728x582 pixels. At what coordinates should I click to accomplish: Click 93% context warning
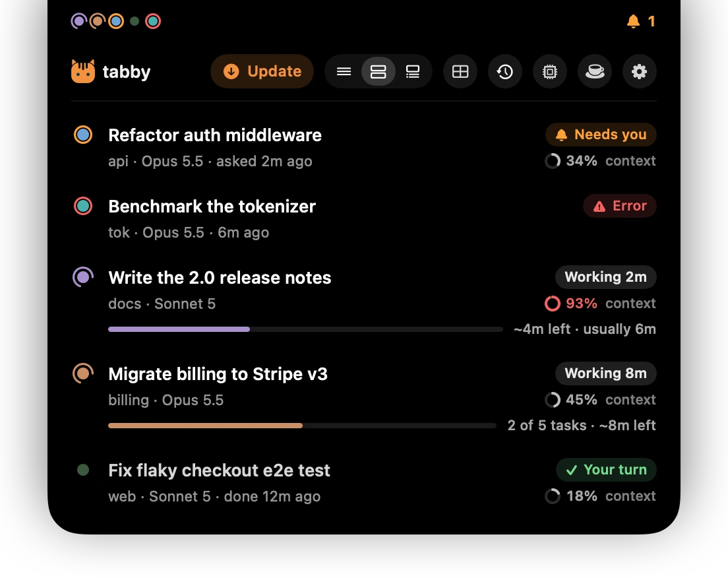600,304
